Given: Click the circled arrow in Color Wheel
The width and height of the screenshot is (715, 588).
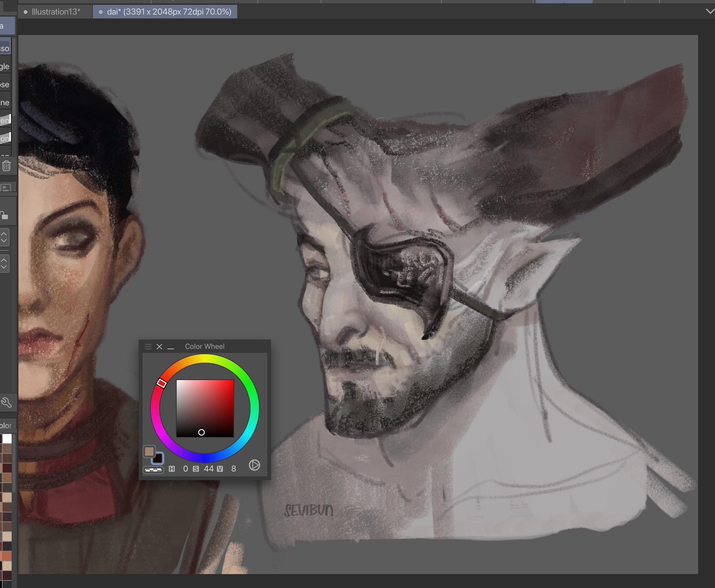Looking at the screenshot, I should coord(254,465).
